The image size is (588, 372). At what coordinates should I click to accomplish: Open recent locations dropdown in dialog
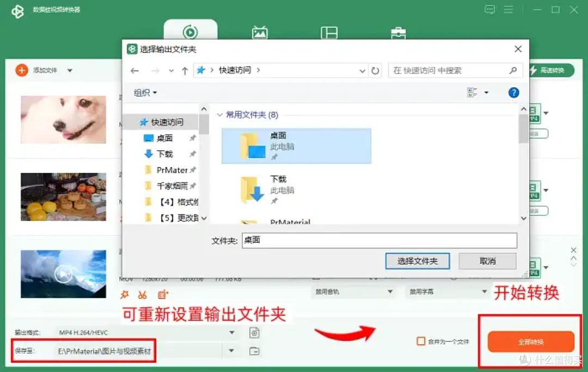point(171,70)
